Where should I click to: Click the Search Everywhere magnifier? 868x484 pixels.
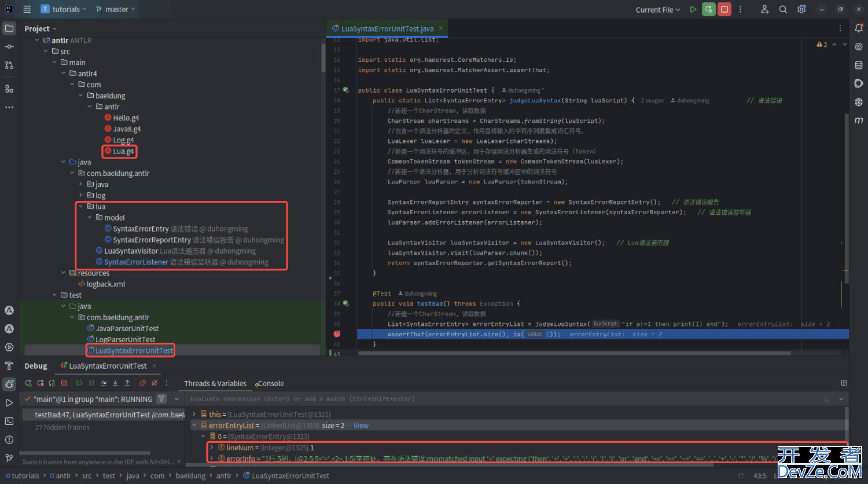point(783,9)
